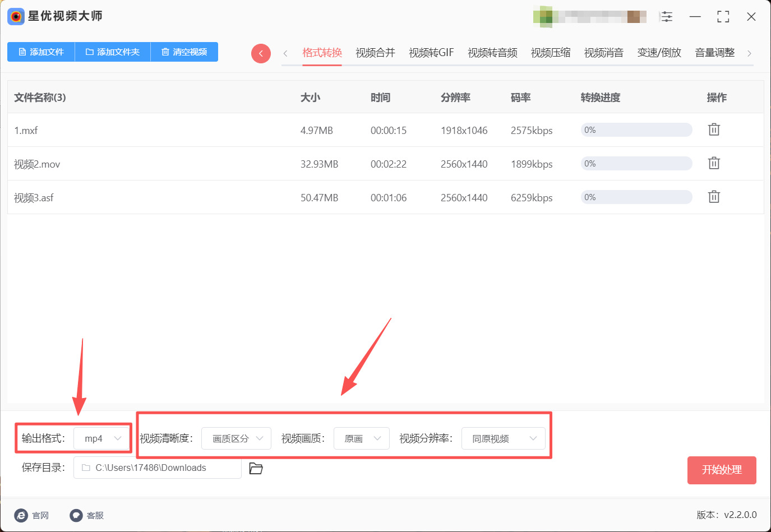Remove 视频2.mov using its trash icon
This screenshot has height=532, width=771.
pyautogui.click(x=714, y=163)
